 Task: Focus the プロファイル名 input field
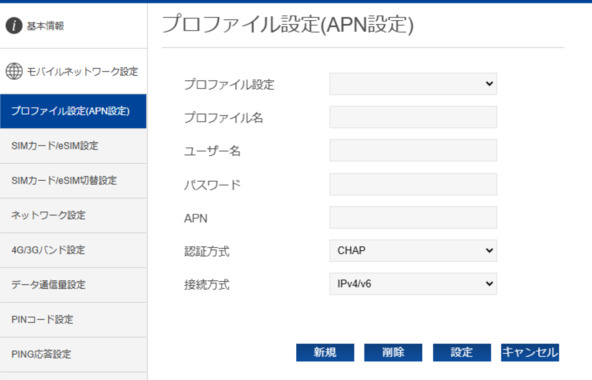[x=413, y=117]
